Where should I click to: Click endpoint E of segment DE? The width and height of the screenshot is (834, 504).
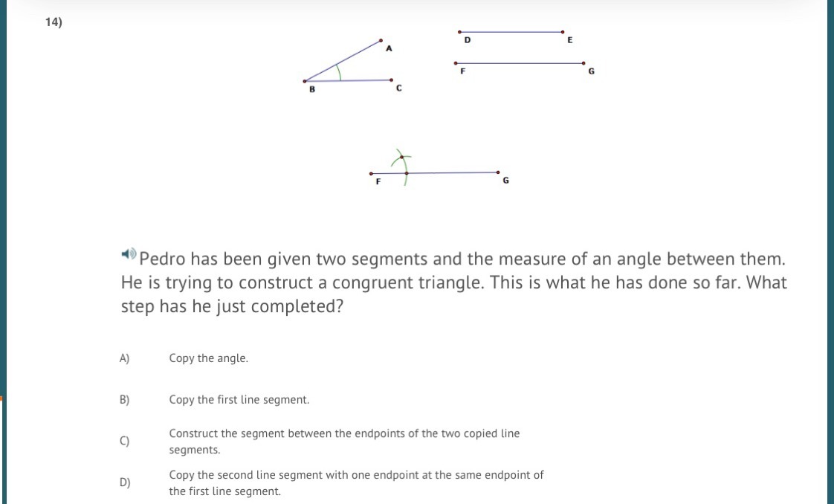563,32
